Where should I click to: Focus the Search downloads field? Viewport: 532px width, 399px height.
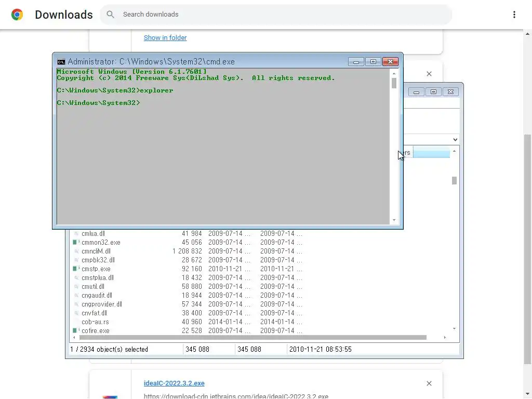pyautogui.click(x=275, y=15)
